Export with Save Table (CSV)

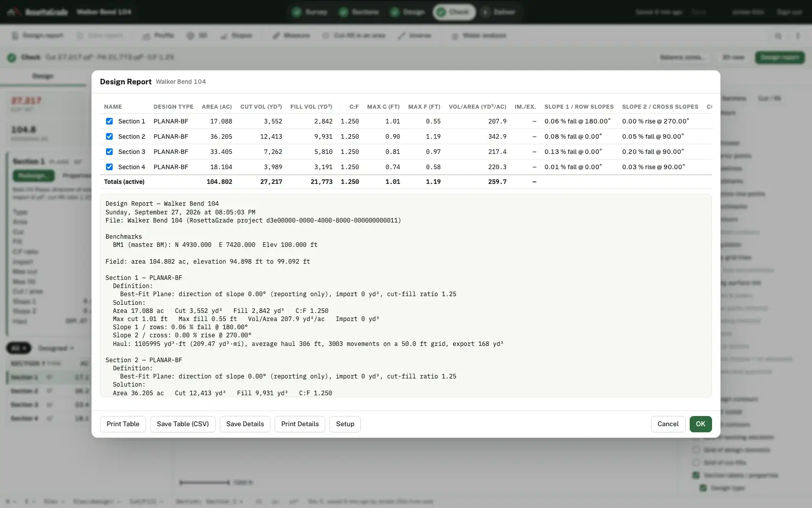[x=183, y=424]
